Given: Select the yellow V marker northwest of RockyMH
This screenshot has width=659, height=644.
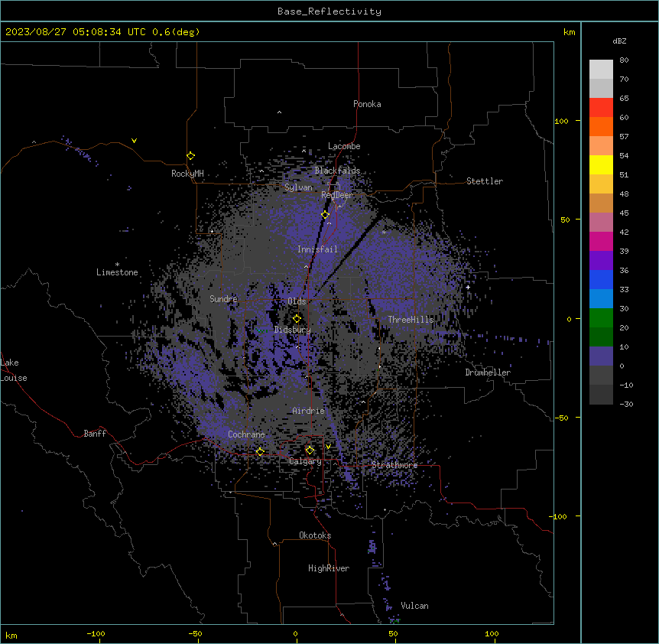Looking at the screenshot, I should click(x=134, y=141).
